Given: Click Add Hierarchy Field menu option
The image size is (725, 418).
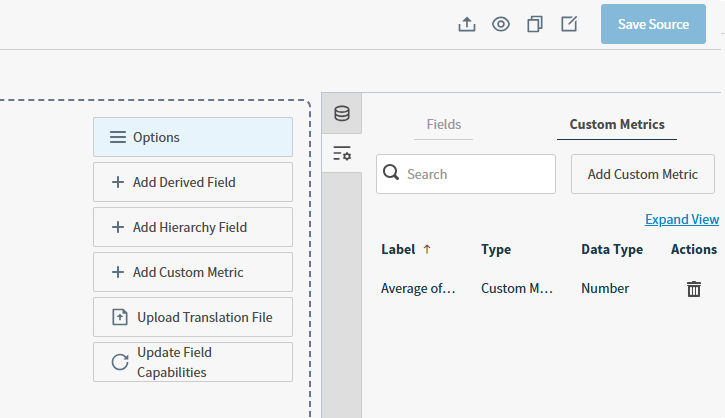Looking at the screenshot, I should (193, 227).
